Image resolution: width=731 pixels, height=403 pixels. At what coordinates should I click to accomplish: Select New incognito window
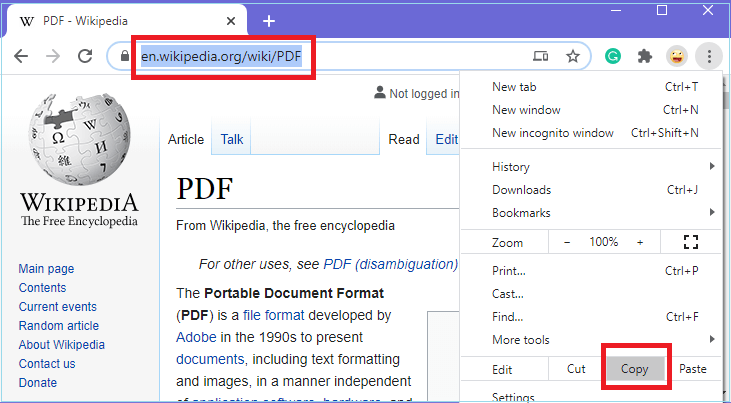553,133
